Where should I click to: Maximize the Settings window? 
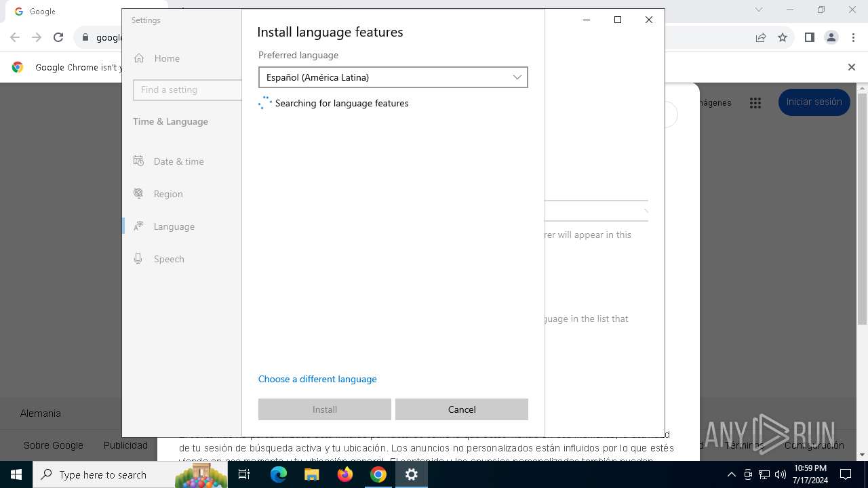tap(618, 20)
